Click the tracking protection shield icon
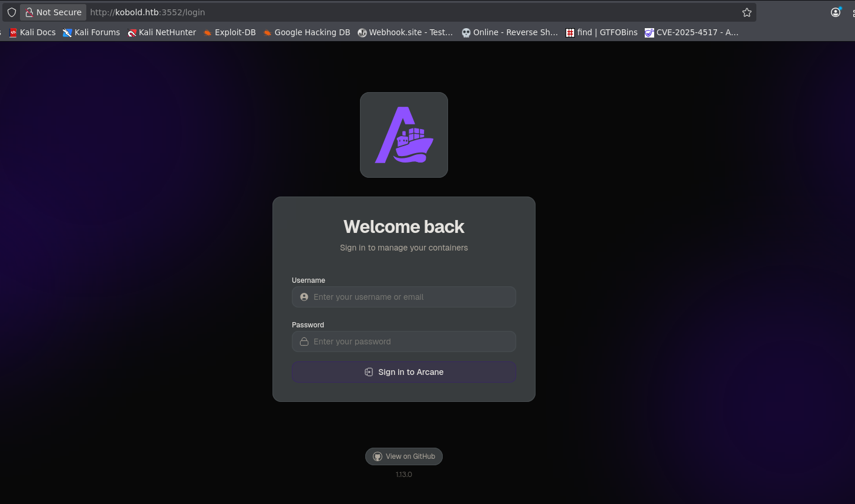This screenshot has width=855, height=504. [12, 12]
